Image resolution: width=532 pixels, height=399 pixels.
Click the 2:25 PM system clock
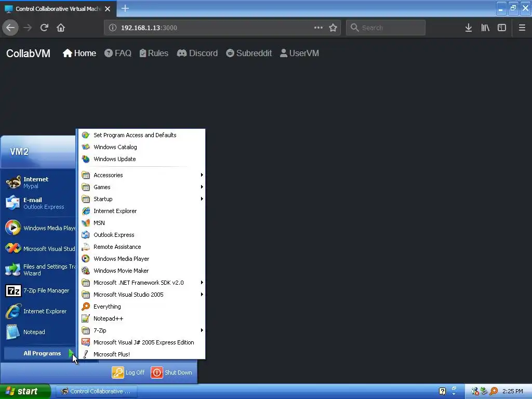coord(512,391)
